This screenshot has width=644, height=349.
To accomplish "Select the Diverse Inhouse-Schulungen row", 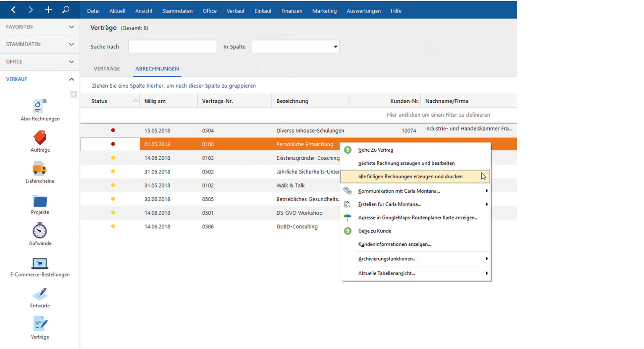I will [299, 130].
